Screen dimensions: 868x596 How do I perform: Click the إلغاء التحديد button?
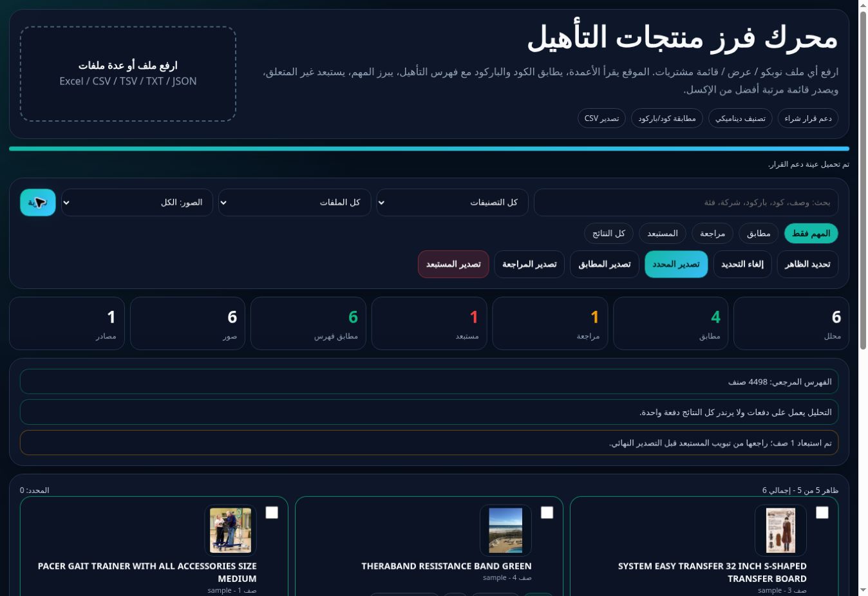[742, 264]
